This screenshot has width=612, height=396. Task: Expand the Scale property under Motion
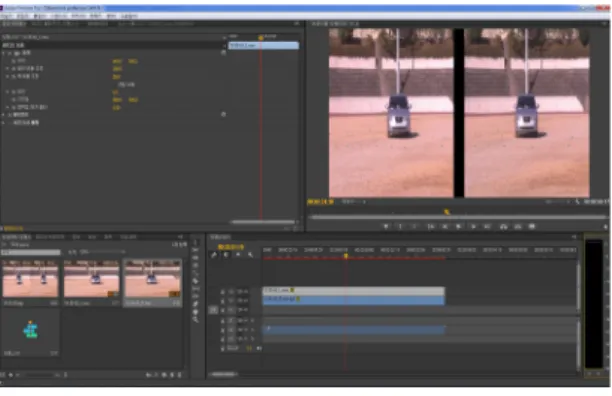pos(7,69)
